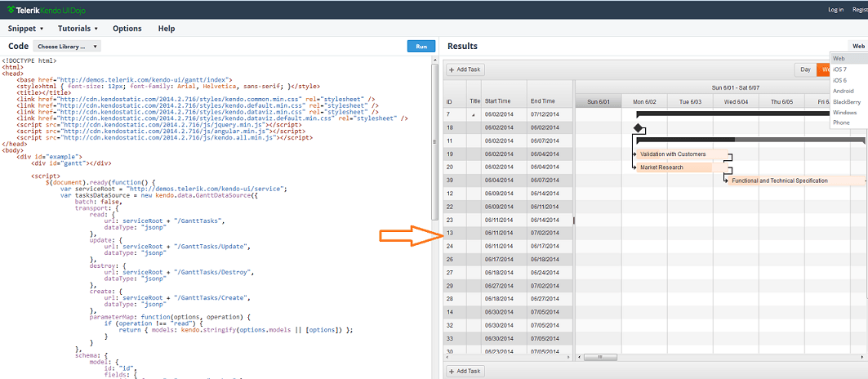Click the var serviceRoot line in code
The height and width of the screenshot is (379, 868).
173,189
